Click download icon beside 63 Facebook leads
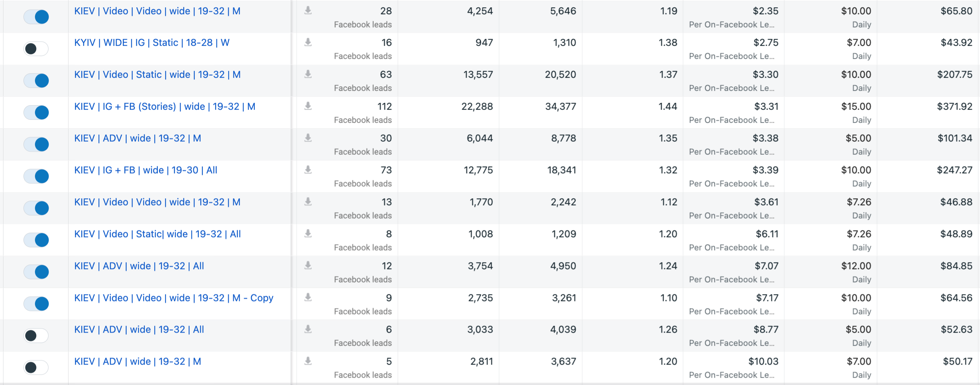Viewport: 980px width, 385px height. [308, 74]
